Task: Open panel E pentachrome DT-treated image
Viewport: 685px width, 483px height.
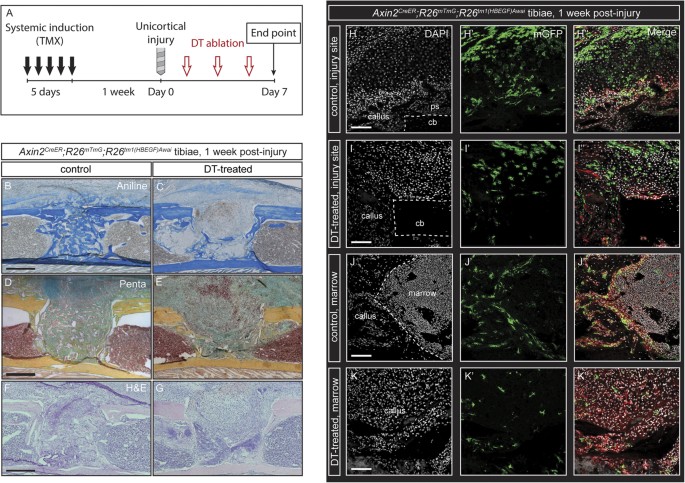Action: [x=228, y=327]
